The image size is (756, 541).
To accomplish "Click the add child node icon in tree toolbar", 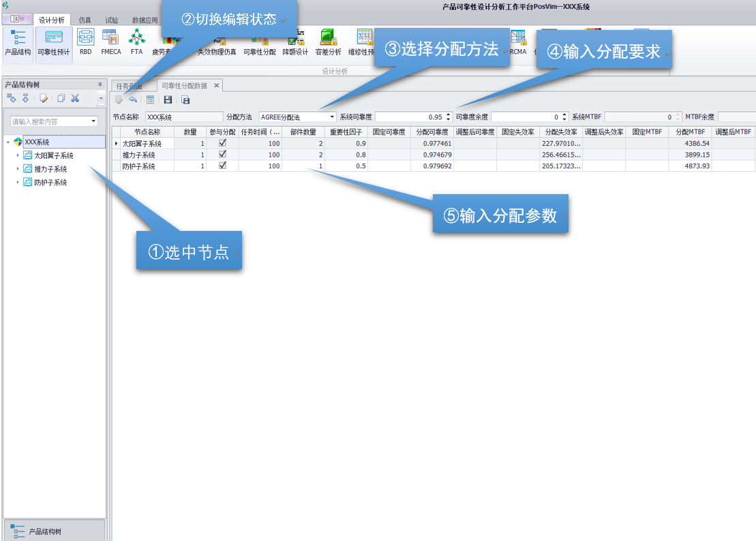I will click(x=12, y=98).
